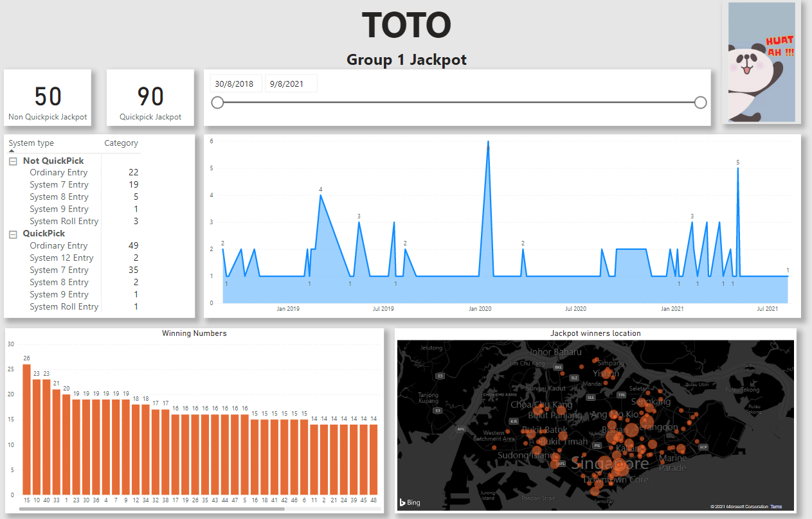The image size is (812, 519).
Task: Sort by System type column header
Action: (32, 143)
